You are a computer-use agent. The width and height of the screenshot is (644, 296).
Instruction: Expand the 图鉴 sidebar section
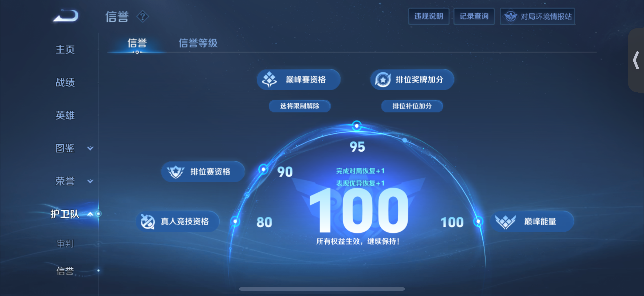[x=90, y=148]
